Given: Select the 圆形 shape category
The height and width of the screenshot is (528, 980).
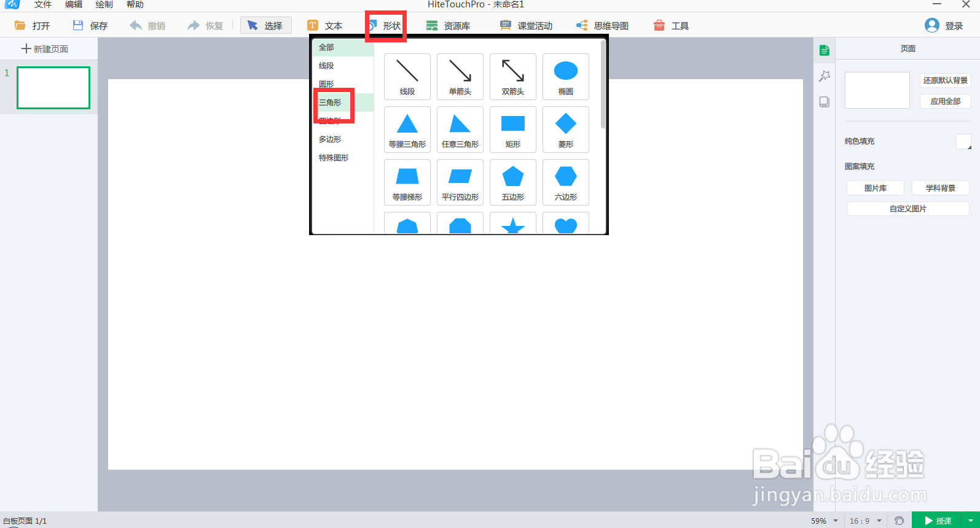Looking at the screenshot, I should point(343,84).
